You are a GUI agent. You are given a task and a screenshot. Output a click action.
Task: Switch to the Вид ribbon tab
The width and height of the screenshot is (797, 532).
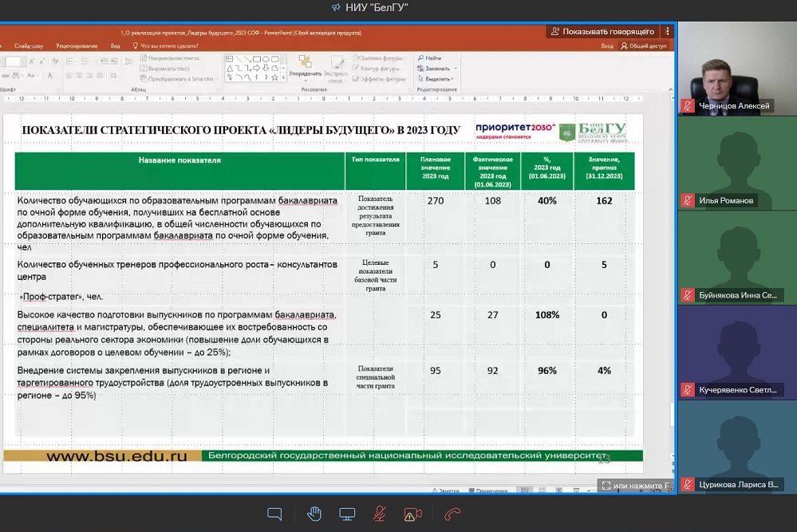(116, 45)
